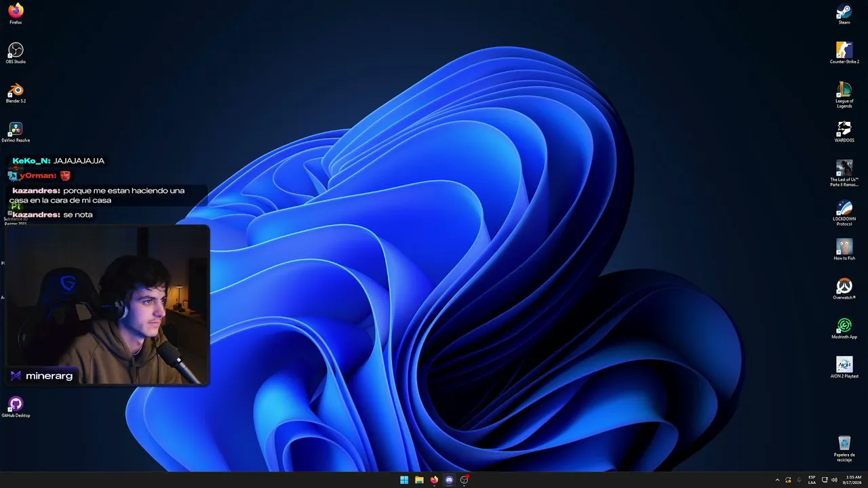868x488 pixels.
Task: Select the Overwatch desktop icon
Action: tap(844, 289)
